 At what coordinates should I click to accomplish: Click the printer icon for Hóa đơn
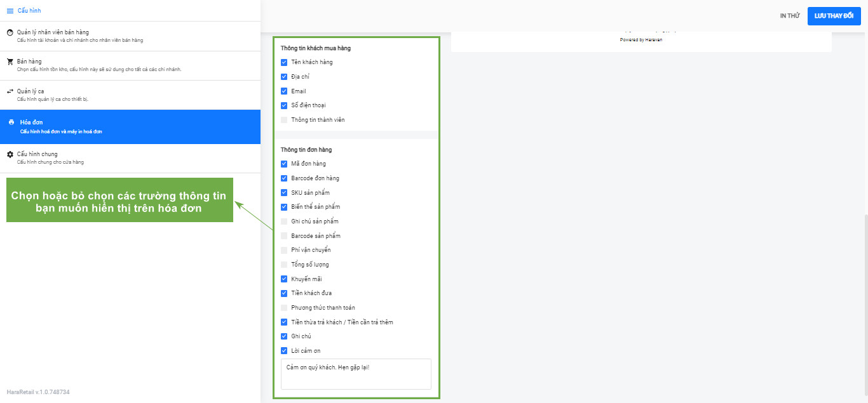click(11, 122)
